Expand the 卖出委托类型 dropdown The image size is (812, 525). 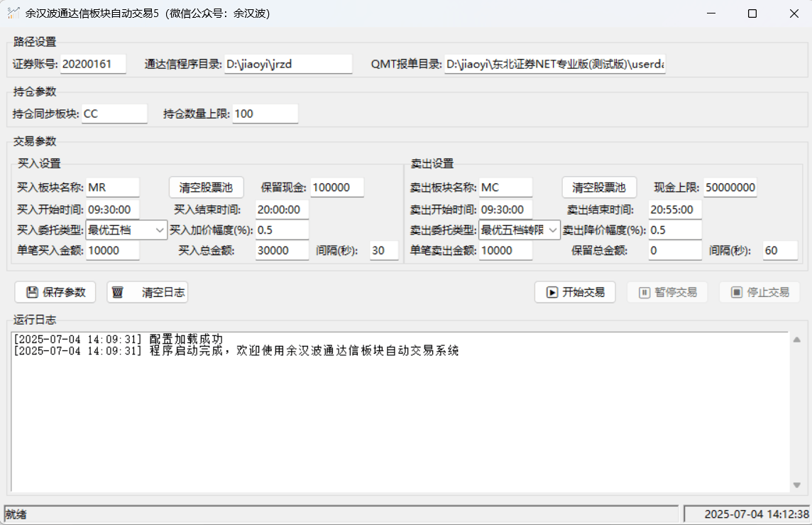pyautogui.click(x=520, y=230)
